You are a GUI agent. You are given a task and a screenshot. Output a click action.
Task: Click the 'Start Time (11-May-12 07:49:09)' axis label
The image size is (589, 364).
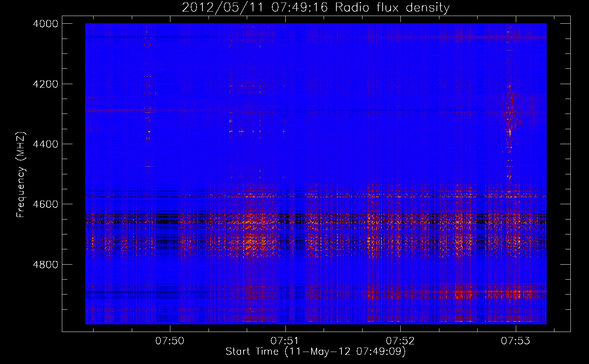tap(316, 352)
